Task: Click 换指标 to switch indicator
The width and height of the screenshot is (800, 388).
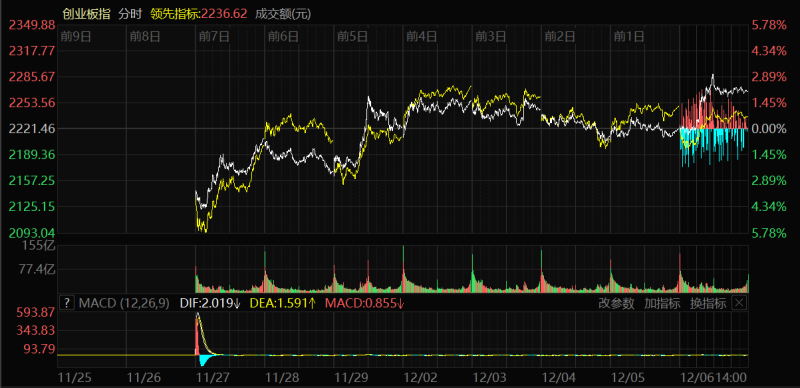Action: 708,303
